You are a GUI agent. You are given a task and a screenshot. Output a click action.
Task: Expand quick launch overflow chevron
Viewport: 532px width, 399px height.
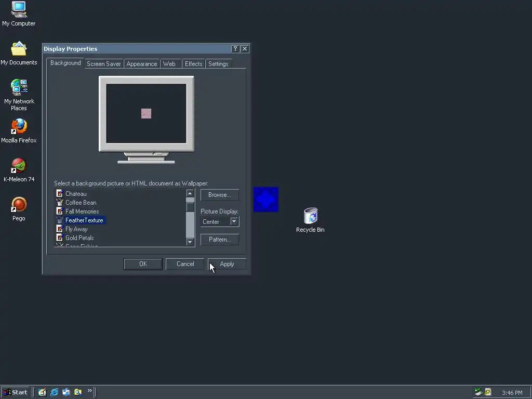pyautogui.click(x=89, y=391)
